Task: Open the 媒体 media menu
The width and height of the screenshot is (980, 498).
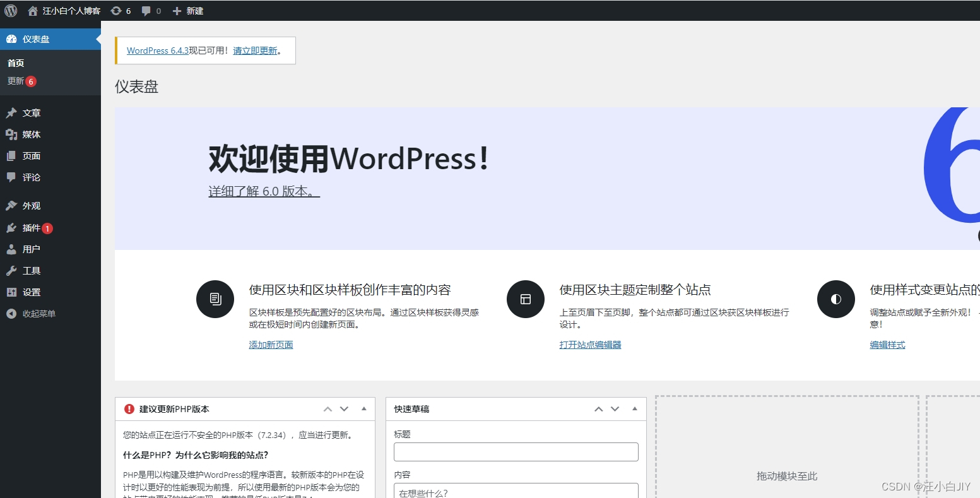Action: click(x=50, y=134)
